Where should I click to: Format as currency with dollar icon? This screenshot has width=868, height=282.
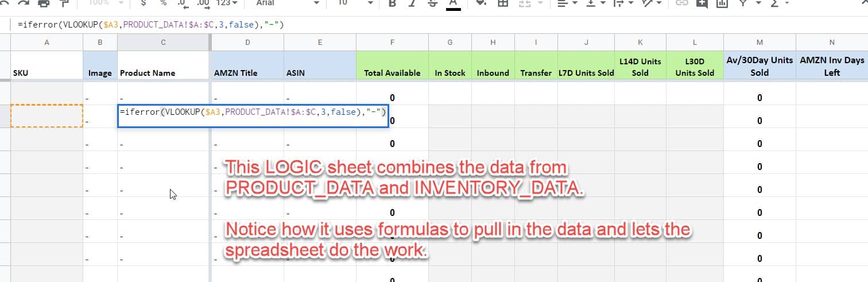(143, 3)
